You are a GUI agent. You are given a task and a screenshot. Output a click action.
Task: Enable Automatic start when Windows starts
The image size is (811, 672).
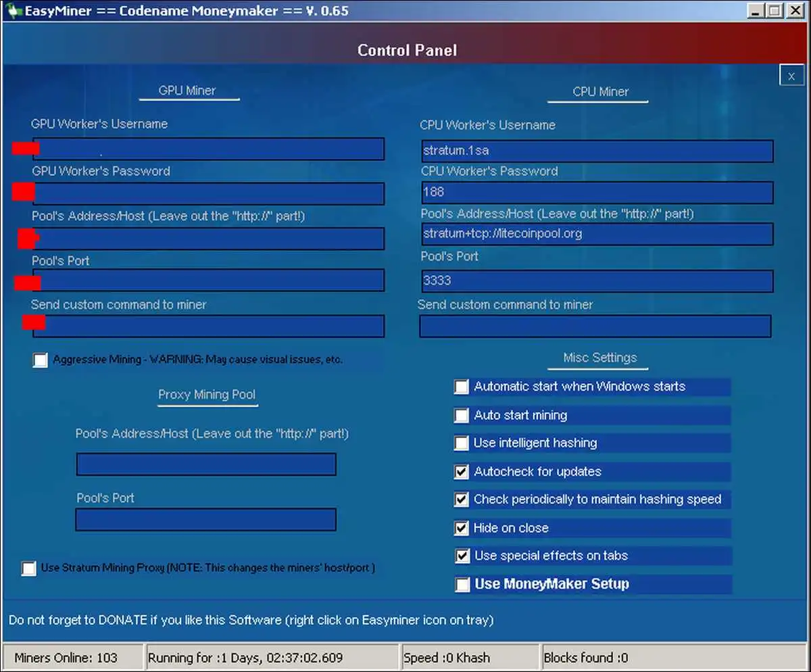[462, 387]
